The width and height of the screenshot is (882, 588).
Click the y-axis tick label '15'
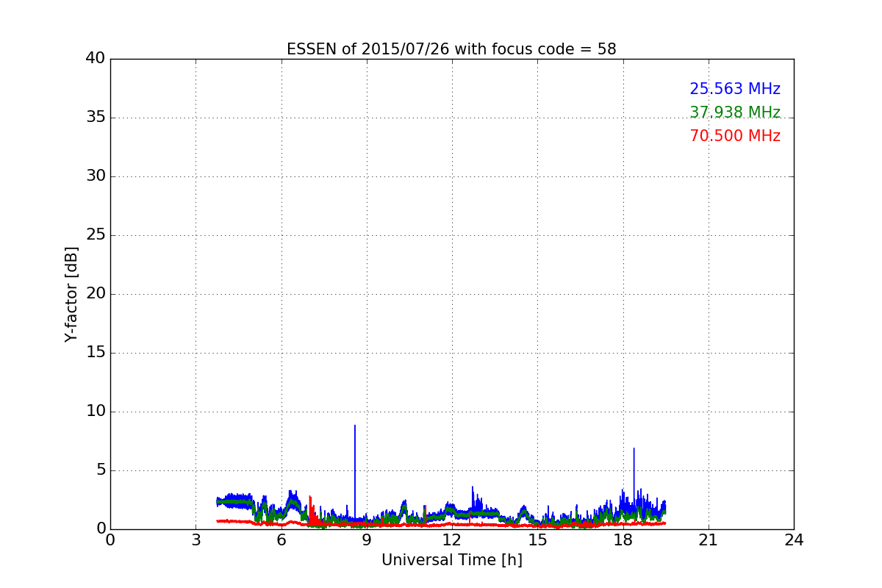click(96, 353)
